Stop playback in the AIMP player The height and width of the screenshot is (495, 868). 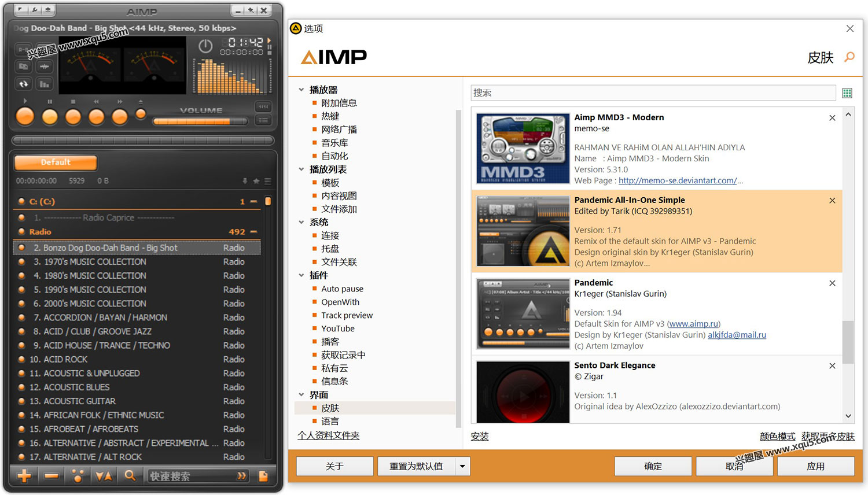[x=73, y=117]
